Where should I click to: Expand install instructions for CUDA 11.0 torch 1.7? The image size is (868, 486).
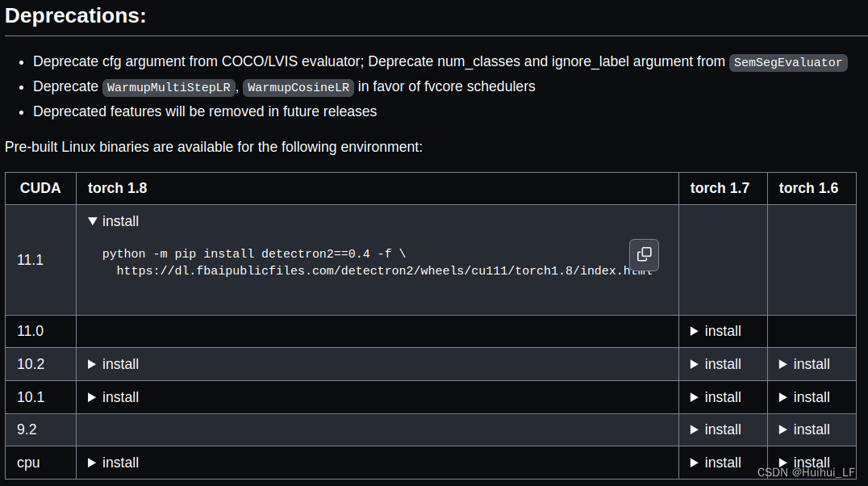coord(715,331)
